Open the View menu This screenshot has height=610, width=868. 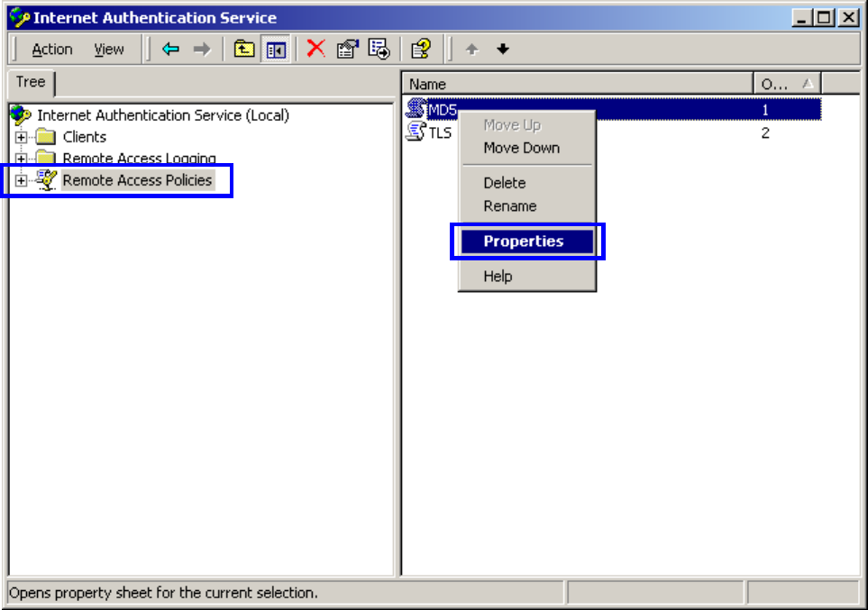coord(108,50)
